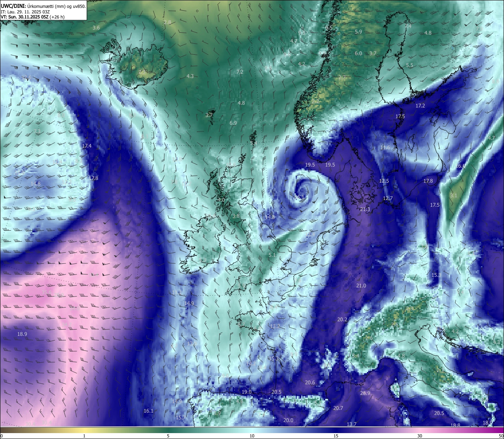Click the 13.2 value label
The image size is (504, 439).
pos(275,326)
